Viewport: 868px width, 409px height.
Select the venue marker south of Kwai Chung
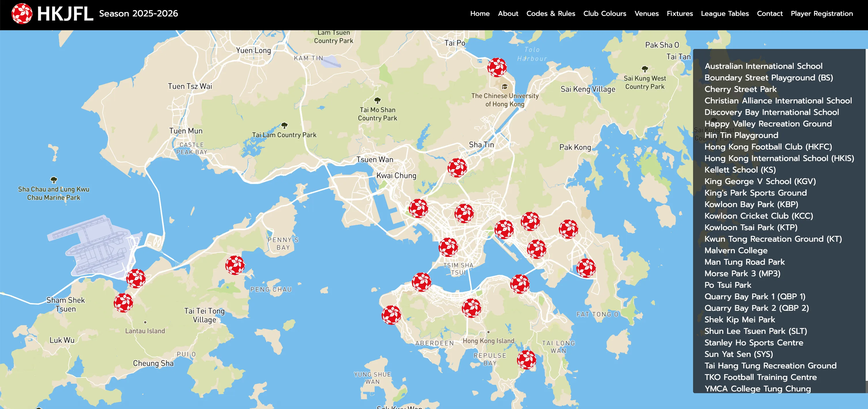418,208
